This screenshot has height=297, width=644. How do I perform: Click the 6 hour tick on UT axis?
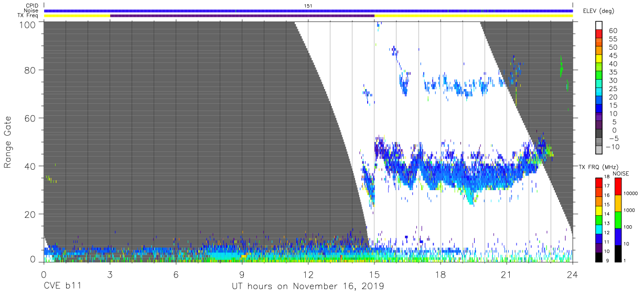(176, 274)
